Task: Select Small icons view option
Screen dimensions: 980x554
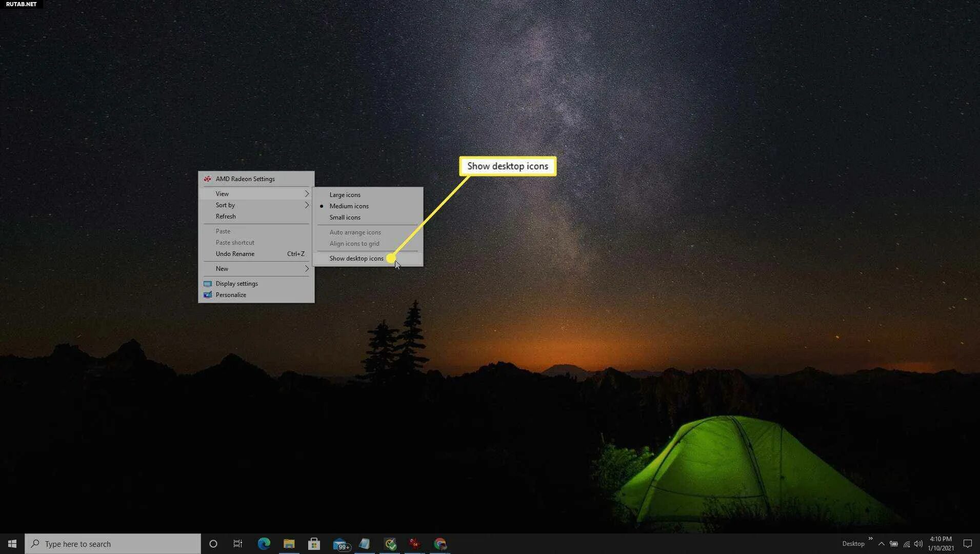Action: coord(368,217)
